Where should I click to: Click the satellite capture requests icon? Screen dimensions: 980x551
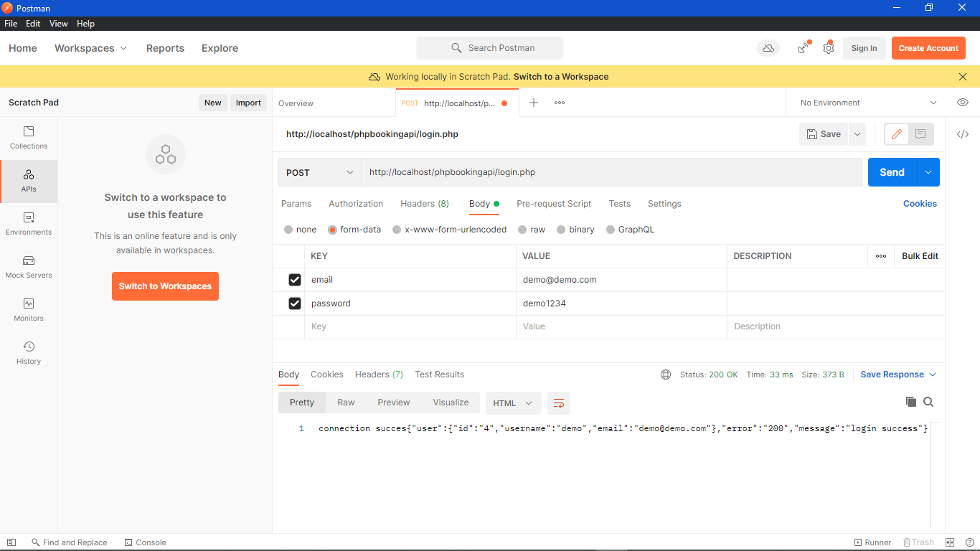click(804, 48)
